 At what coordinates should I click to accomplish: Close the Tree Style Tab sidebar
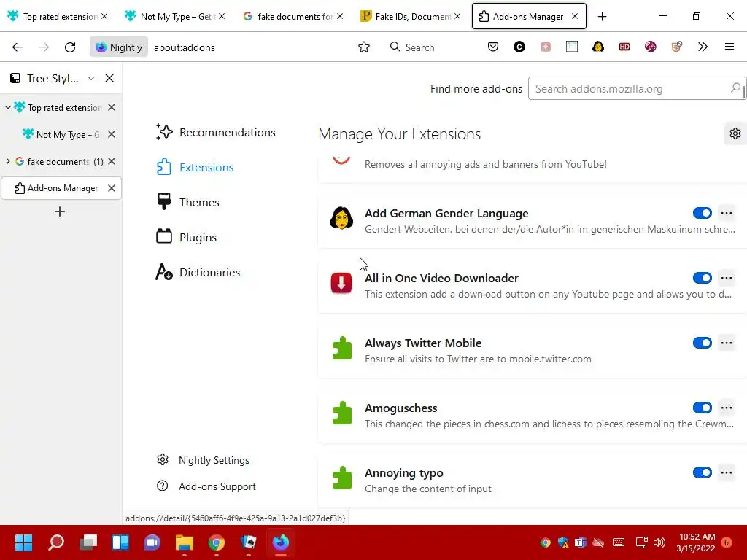[109, 78]
